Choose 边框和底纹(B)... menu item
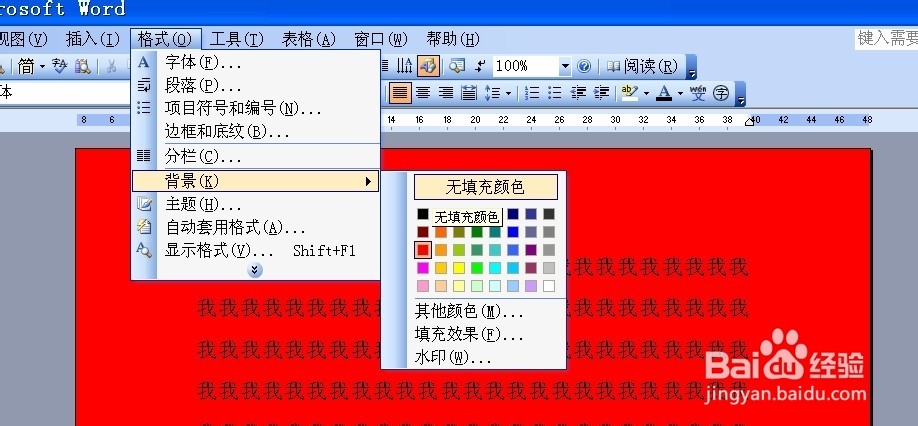Viewport: 918px width, 426px height. (x=255, y=131)
